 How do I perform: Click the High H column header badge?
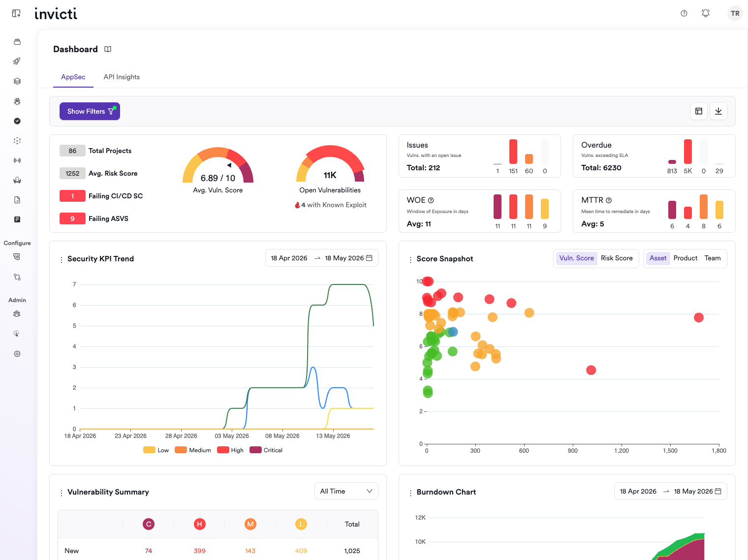(x=199, y=525)
